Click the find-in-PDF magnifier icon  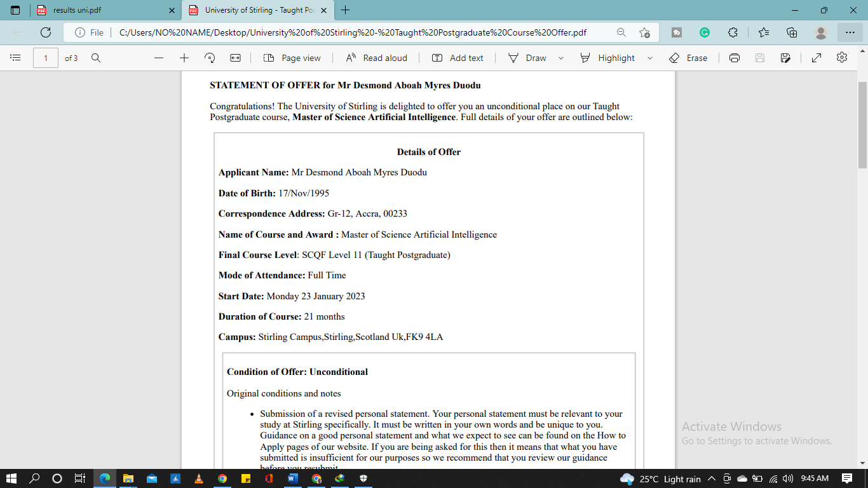click(x=96, y=58)
